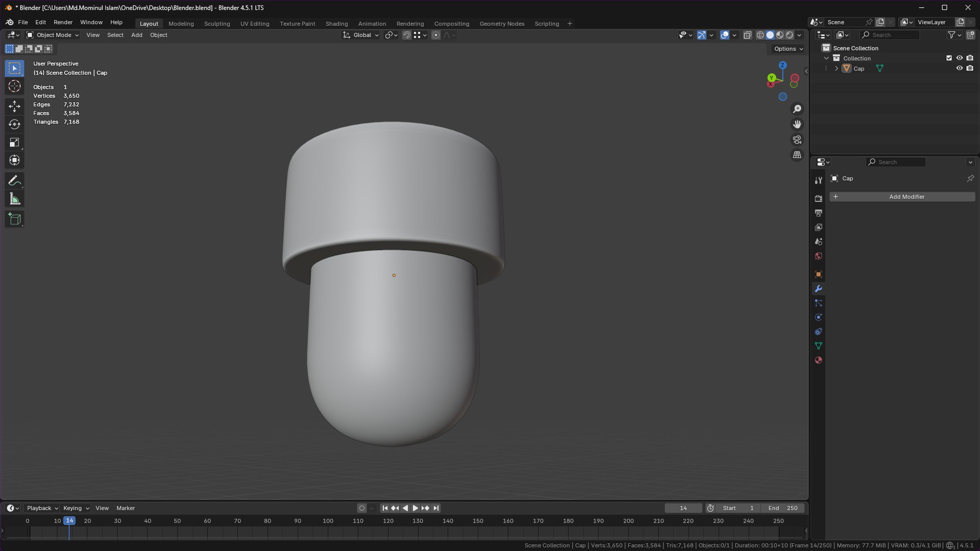Click the pan view hand icon
Image resolution: width=980 pixels, height=551 pixels.
pyautogui.click(x=797, y=124)
